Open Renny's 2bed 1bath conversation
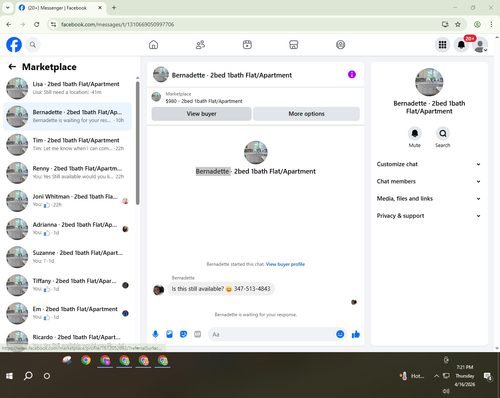Image resolution: width=500 pixels, height=398 pixels. point(67,173)
